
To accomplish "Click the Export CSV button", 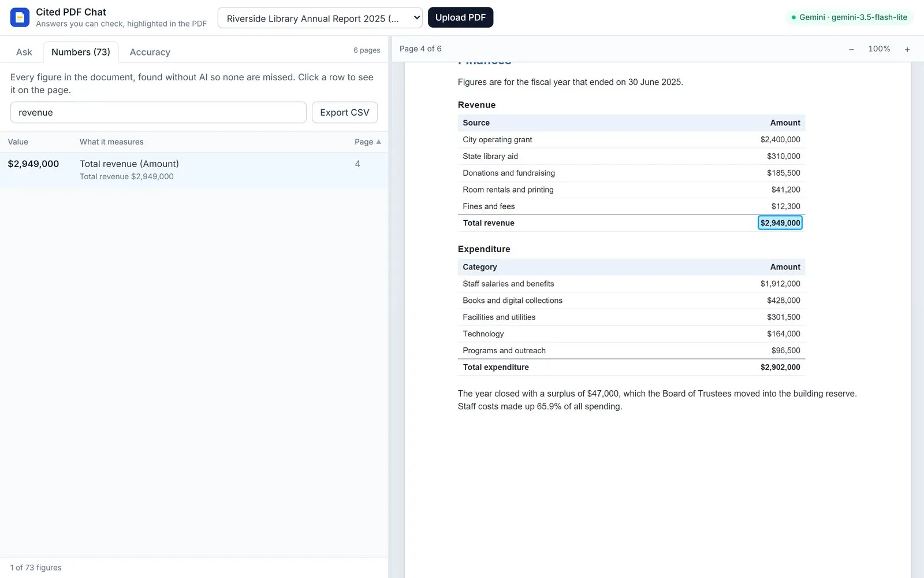I will coord(345,112).
